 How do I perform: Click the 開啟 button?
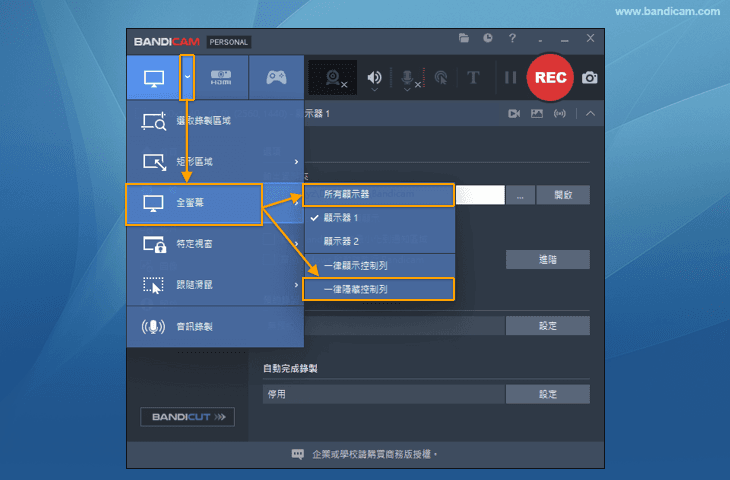click(x=563, y=195)
